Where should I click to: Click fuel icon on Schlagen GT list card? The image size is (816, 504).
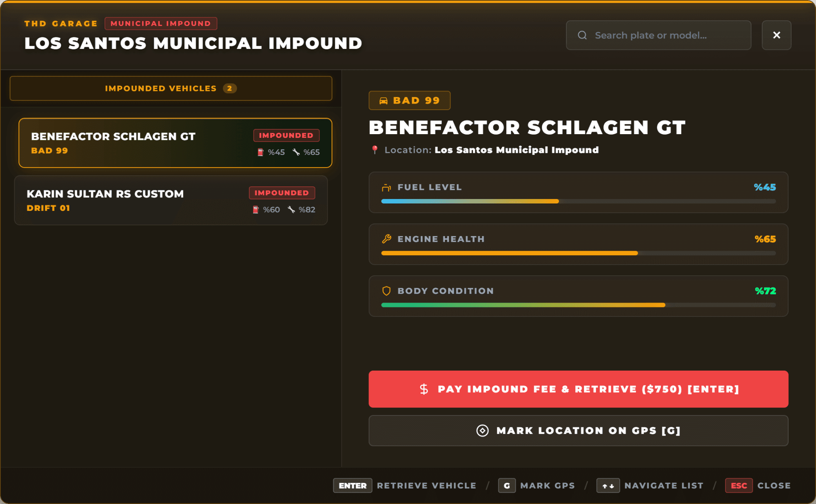click(x=260, y=152)
